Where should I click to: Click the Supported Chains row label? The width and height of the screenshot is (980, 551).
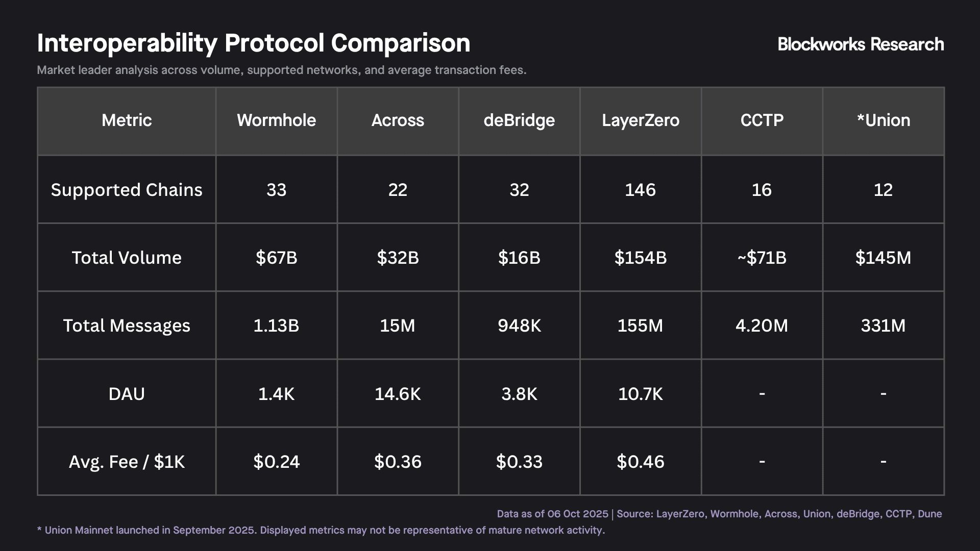(127, 190)
